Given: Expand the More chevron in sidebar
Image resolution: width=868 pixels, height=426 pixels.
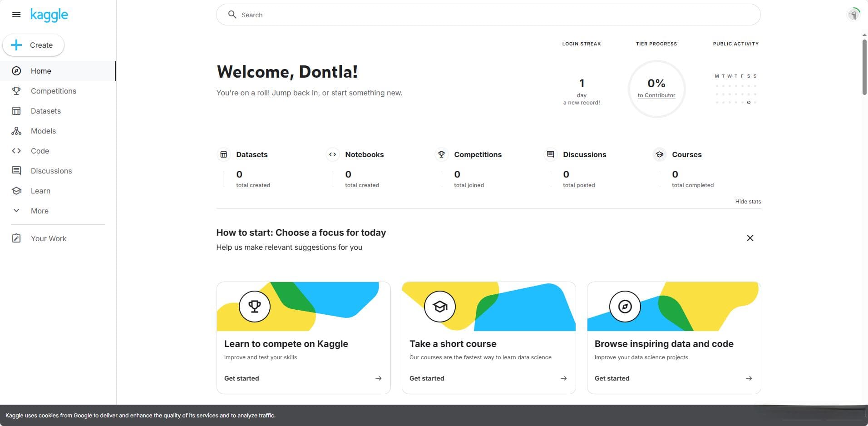Looking at the screenshot, I should click(x=16, y=211).
